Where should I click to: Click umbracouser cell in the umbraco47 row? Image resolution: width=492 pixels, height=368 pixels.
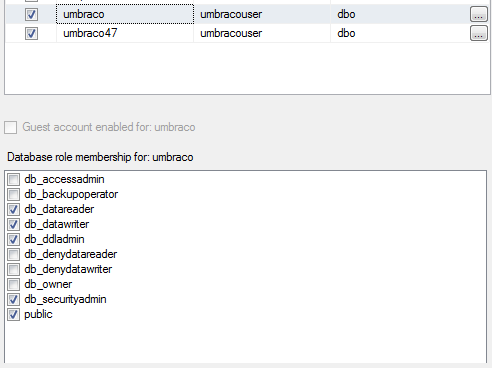[x=262, y=33]
